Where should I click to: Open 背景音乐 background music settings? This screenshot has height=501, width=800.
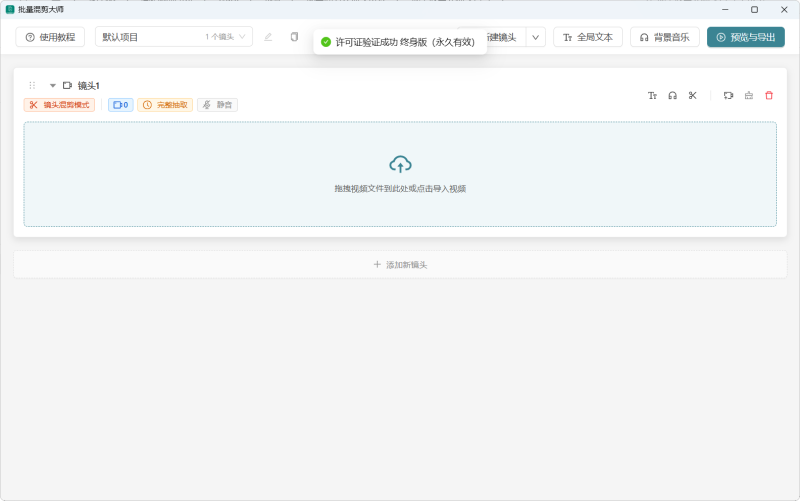click(665, 37)
